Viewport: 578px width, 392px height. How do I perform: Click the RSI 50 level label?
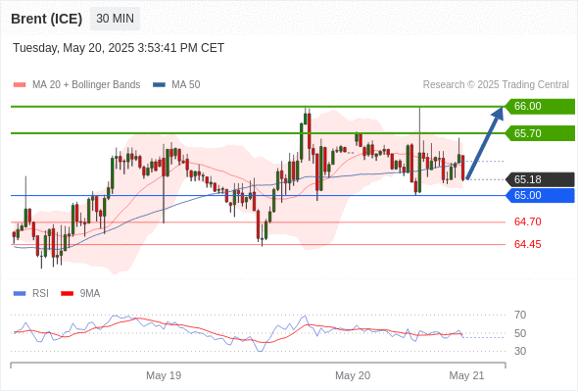click(520, 333)
